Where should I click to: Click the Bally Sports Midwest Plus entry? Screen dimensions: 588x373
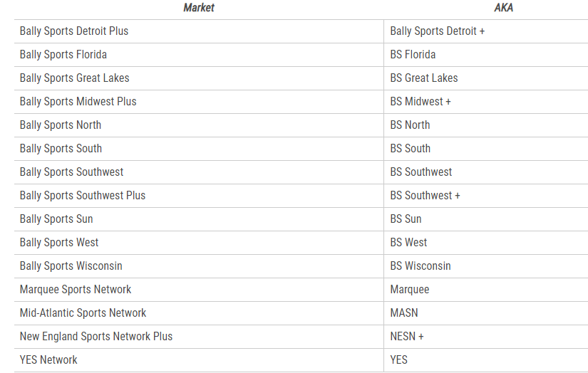point(78,102)
